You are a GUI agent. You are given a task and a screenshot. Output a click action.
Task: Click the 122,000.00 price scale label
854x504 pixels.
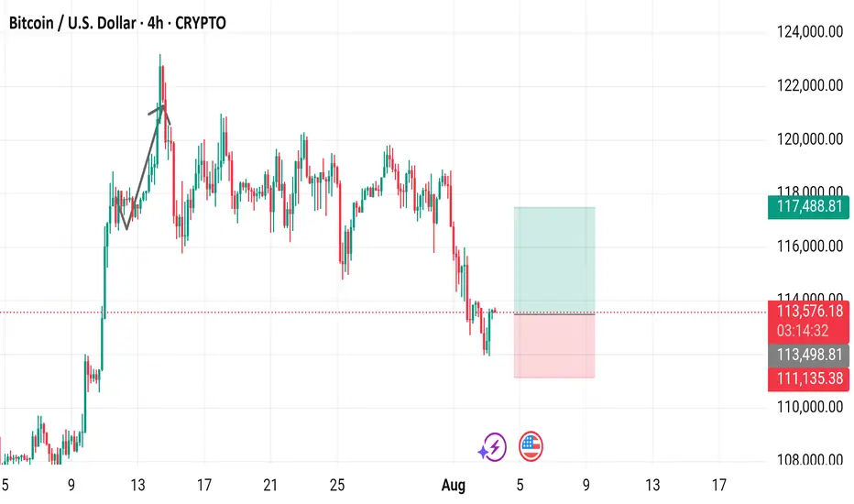[810, 85]
